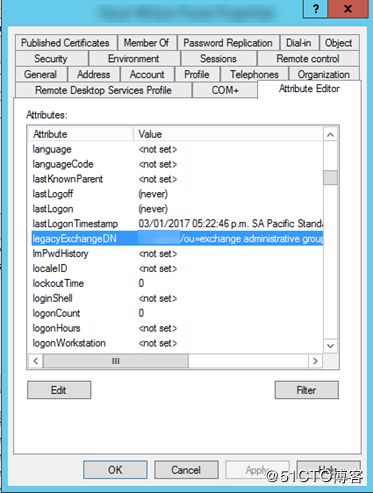Open the Object tab

[339, 43]
